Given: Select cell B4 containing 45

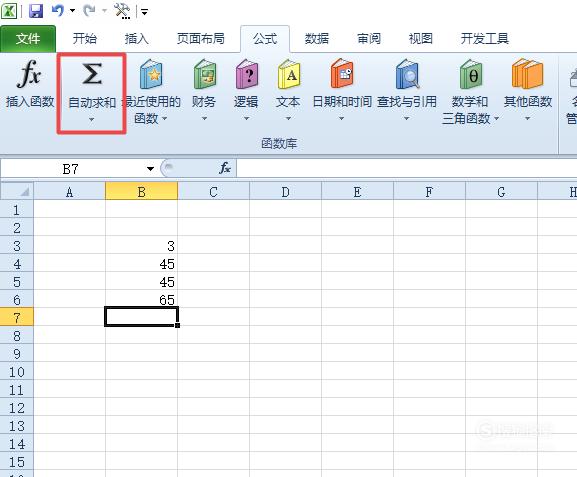Looking at the screenshot, I should coord(142,264).
